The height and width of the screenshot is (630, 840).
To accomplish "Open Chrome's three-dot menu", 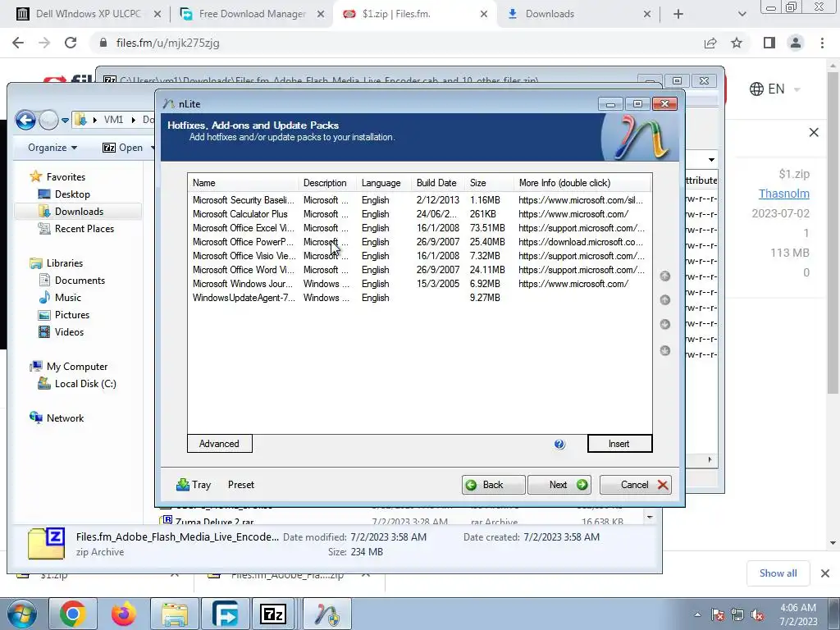I will (822, 43).
